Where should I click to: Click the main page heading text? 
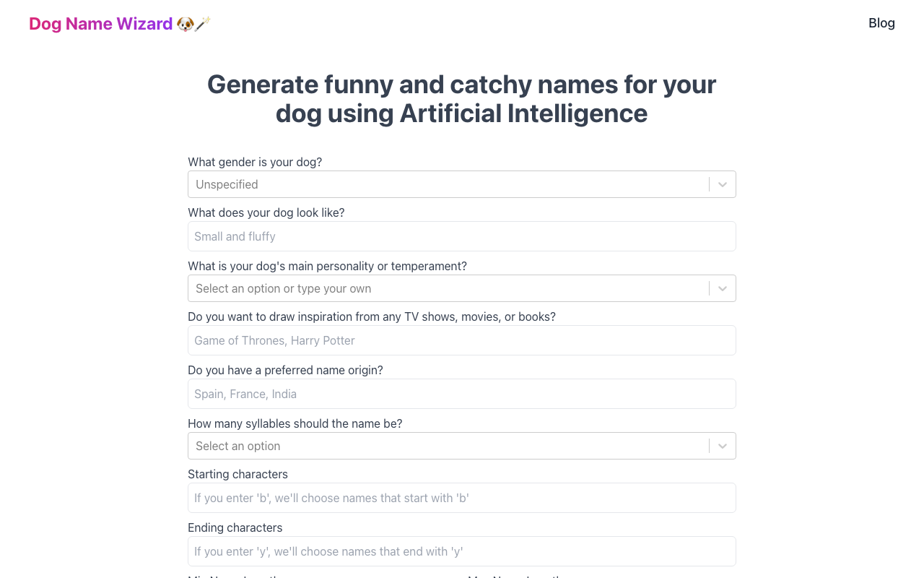coord(462,99)
